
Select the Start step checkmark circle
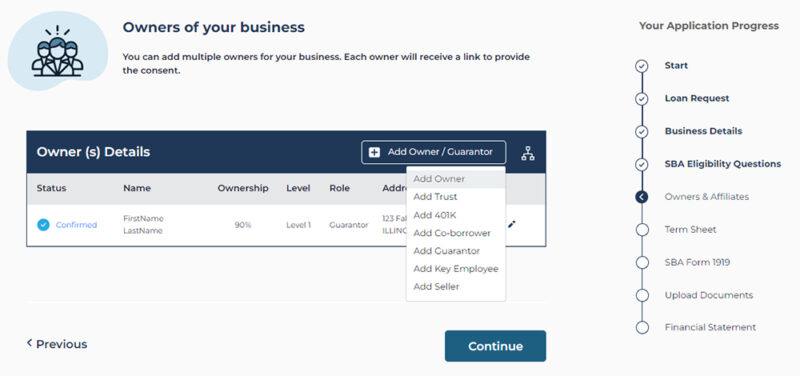pyautogui.click(x=642, y=66)
